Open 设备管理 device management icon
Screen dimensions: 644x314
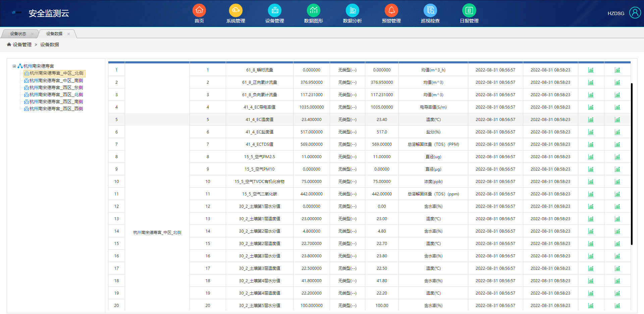[275, 10]
